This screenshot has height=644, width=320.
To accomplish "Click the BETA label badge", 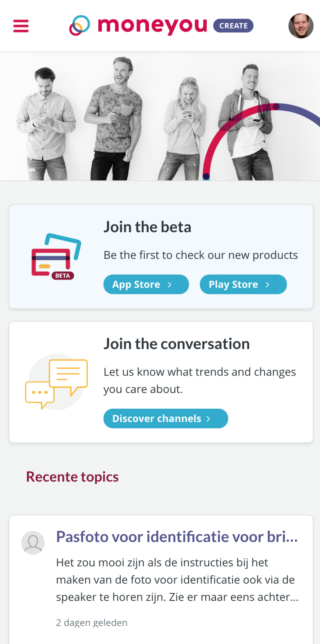I will (63, 276).
